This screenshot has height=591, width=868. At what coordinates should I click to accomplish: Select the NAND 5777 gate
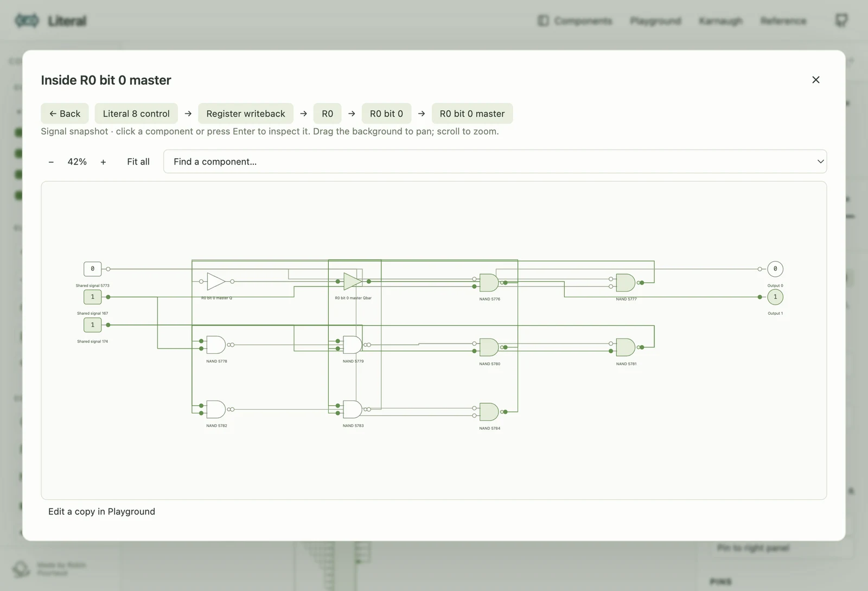click(626, 283)
